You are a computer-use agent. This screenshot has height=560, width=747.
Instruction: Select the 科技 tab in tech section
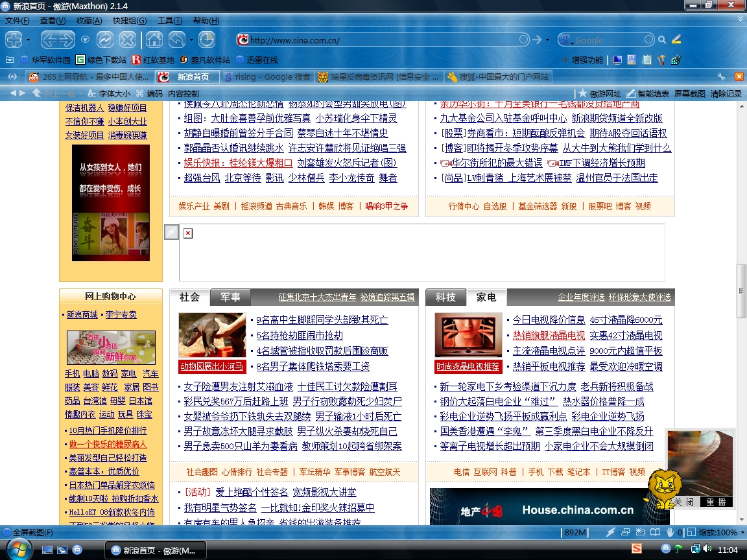click(445, 297)
